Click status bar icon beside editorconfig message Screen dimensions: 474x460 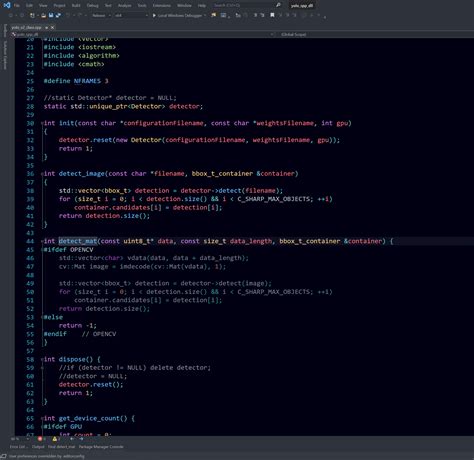[4, 456]
